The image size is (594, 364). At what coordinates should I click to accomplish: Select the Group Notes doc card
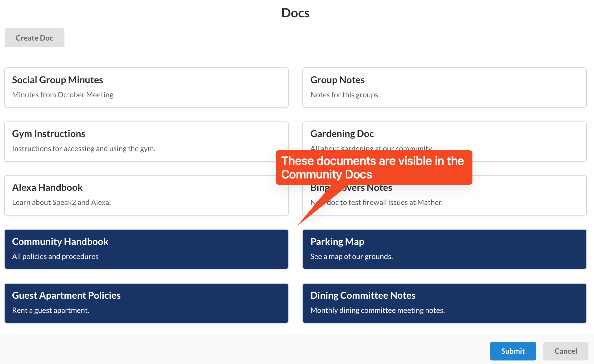pos(444,88)
